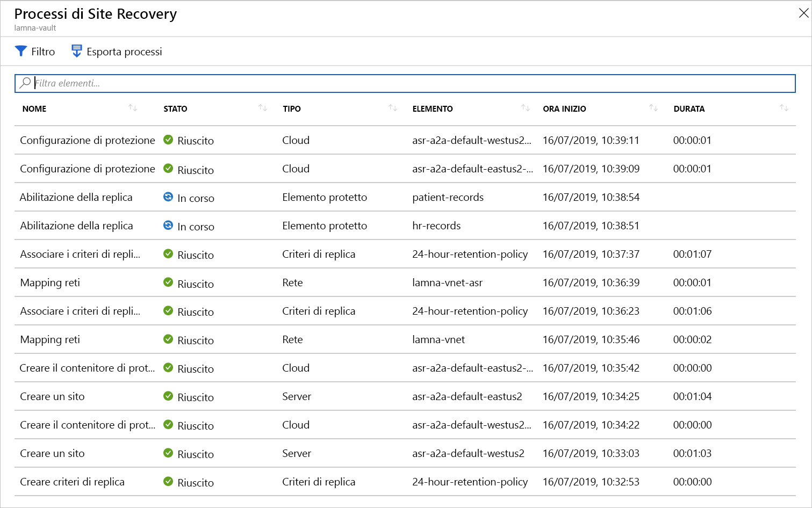Open Configurazione di protezione job at 10:39:11

pos(88,140)
